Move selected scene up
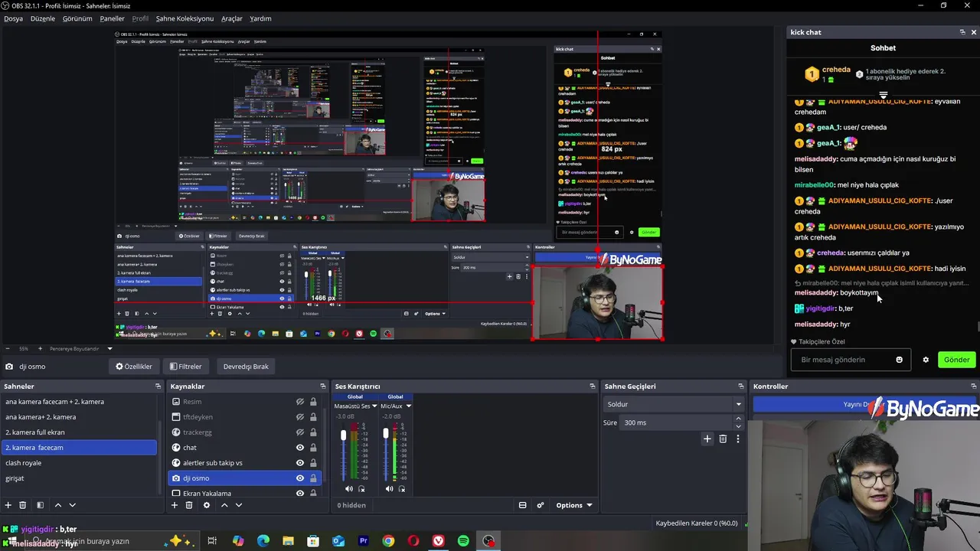Screen dimensions: 980x551 [57, 505]
